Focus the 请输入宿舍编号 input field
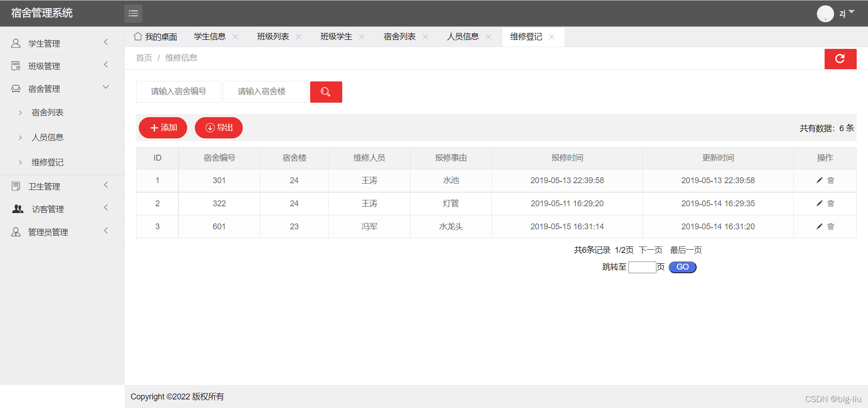This screenshot has width=868, height=408. [x=179, y=92]
